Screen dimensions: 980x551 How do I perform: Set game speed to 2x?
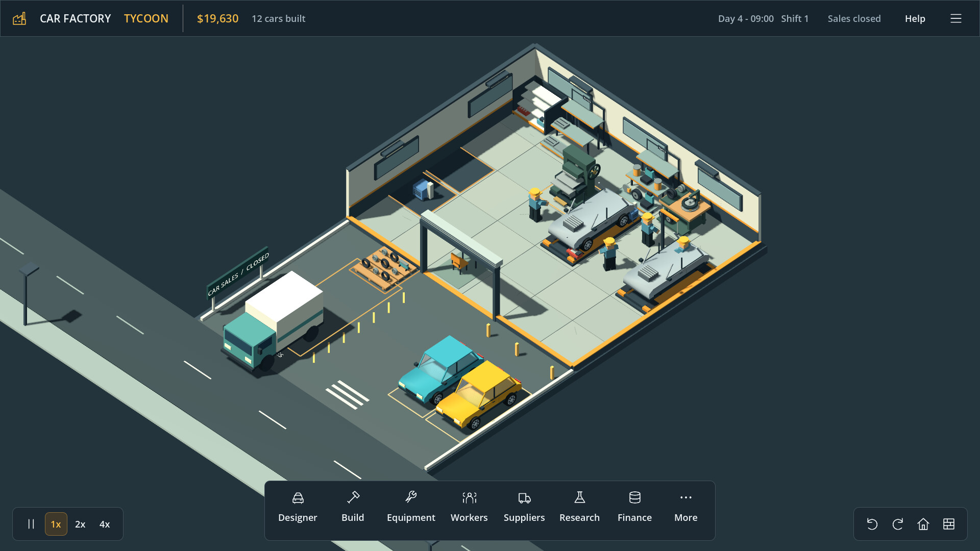pos(80,524)
